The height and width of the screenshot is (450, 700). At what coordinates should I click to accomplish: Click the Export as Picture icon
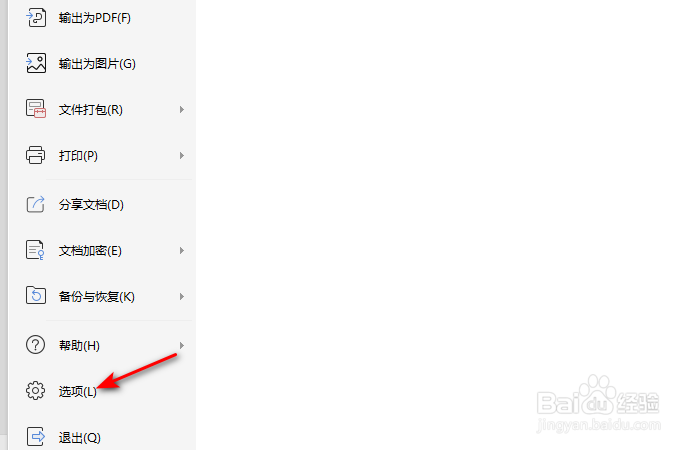[36, 64]
